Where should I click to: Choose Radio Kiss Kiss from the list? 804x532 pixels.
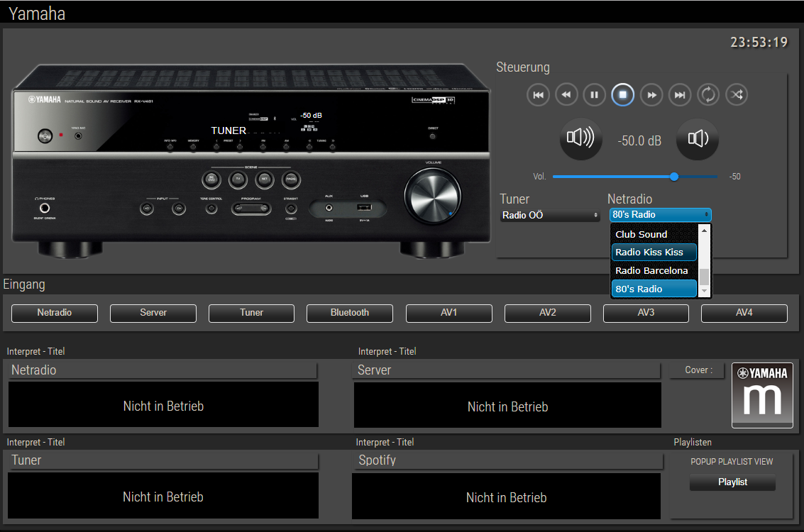[654, 252]
